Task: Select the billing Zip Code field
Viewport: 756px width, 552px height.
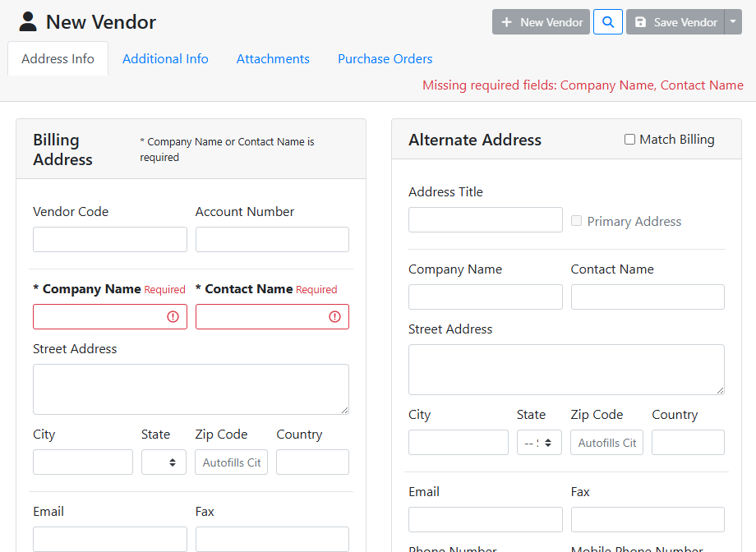Action: point(232,462)
